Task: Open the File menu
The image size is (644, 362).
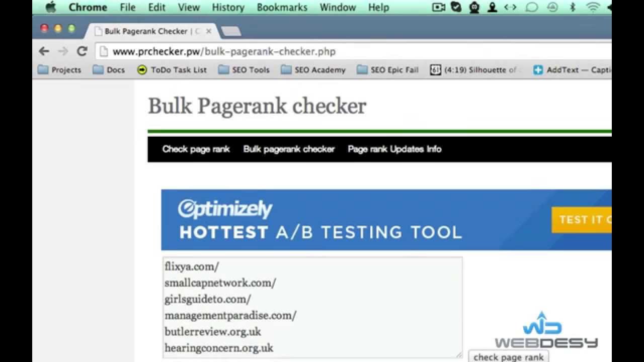Action: click(128, 8)
